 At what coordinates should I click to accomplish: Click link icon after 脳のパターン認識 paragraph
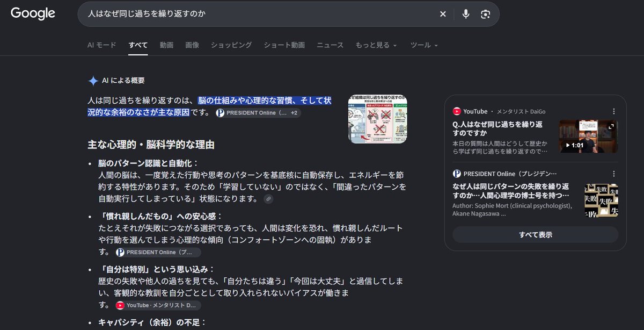tap(268, 199)
